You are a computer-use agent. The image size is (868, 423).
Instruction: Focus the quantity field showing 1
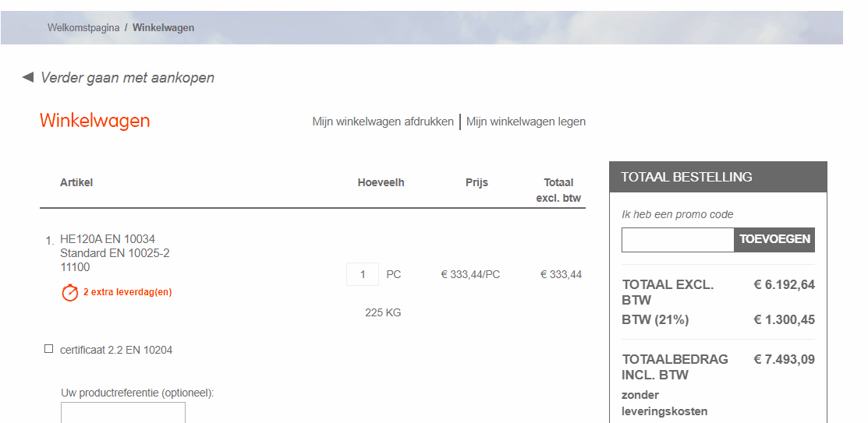tap(363, 274)
